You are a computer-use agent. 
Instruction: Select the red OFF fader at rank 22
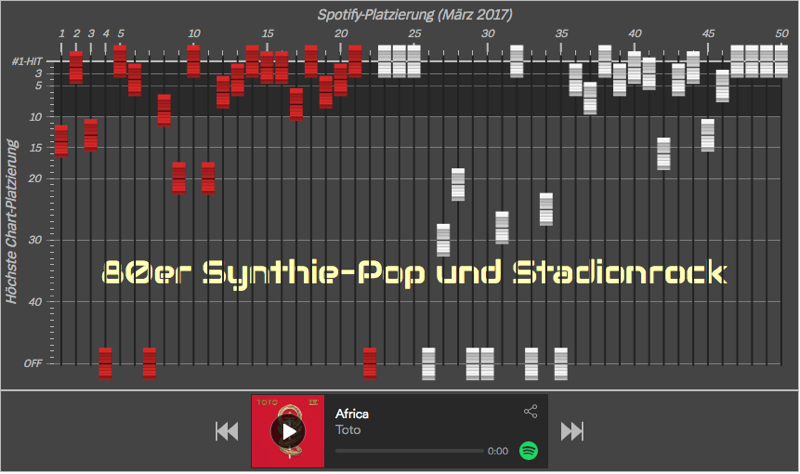(370, 364)
